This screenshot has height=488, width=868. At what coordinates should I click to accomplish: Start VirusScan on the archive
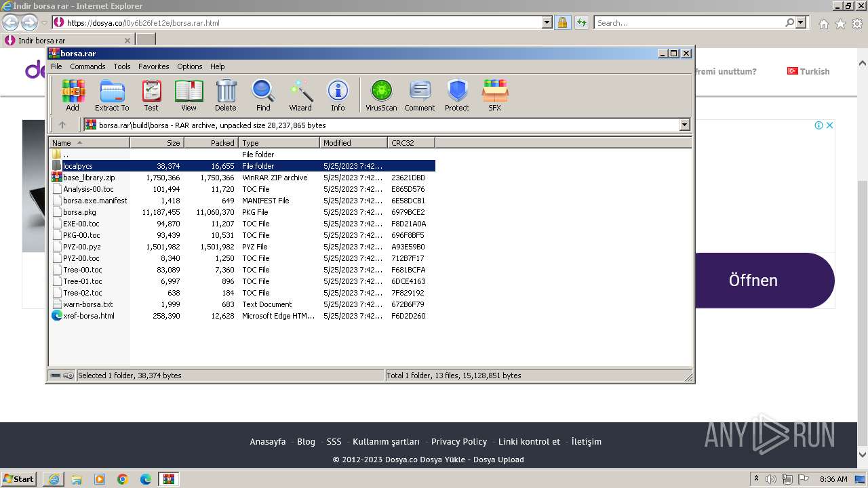point(381,95)
